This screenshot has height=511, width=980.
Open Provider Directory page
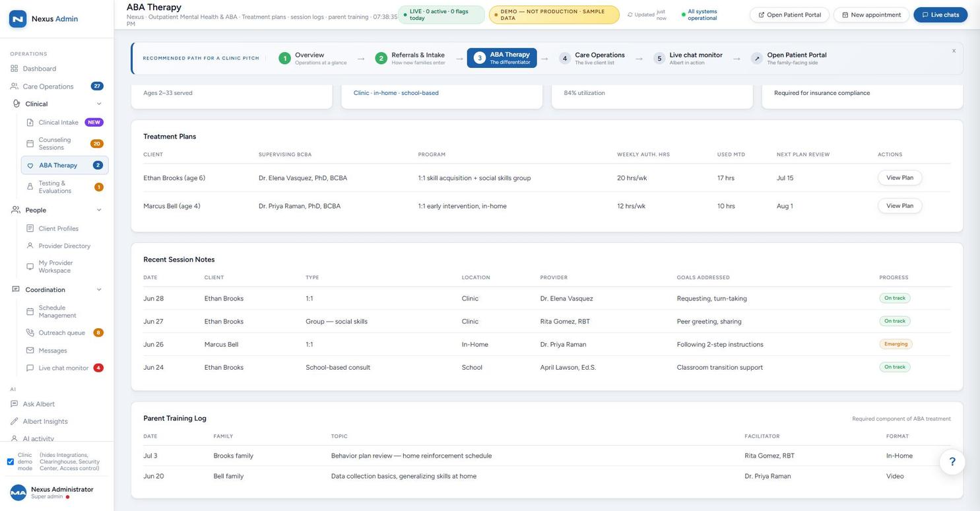(x=65, y=246)
